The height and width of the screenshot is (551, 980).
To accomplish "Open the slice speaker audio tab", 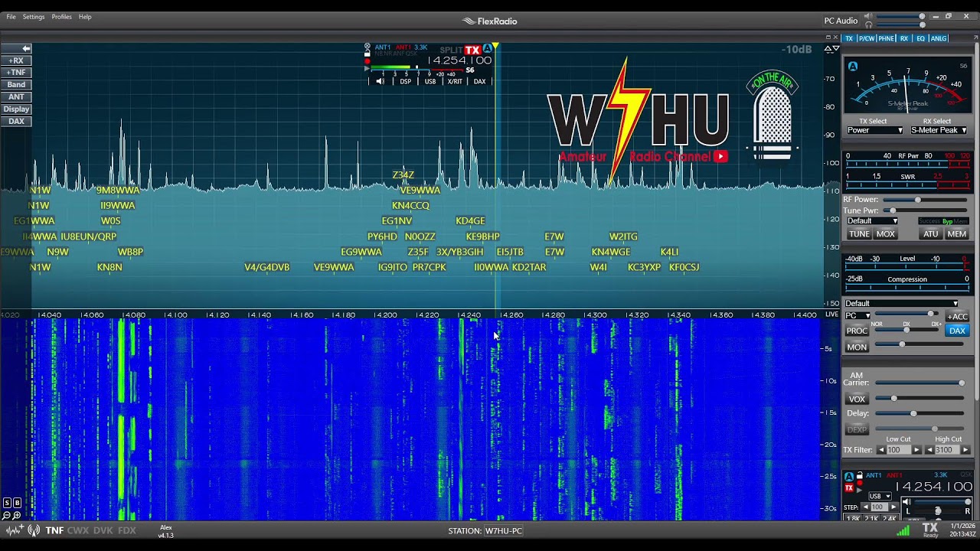I will tap(380, 81).
